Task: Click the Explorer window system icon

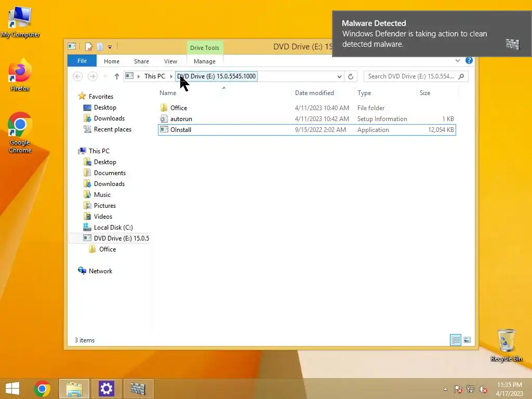Action: pos(72,46)
